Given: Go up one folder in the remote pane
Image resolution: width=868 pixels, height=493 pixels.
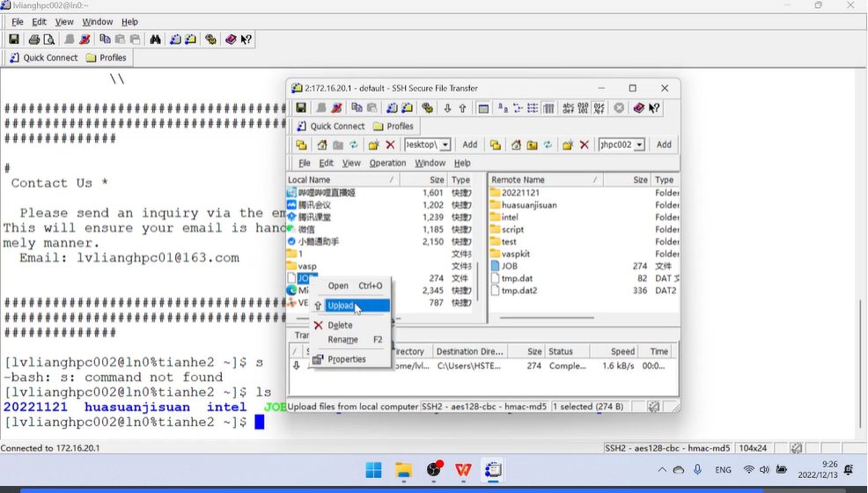Looking at the screenshot, I should pos(532,145).
